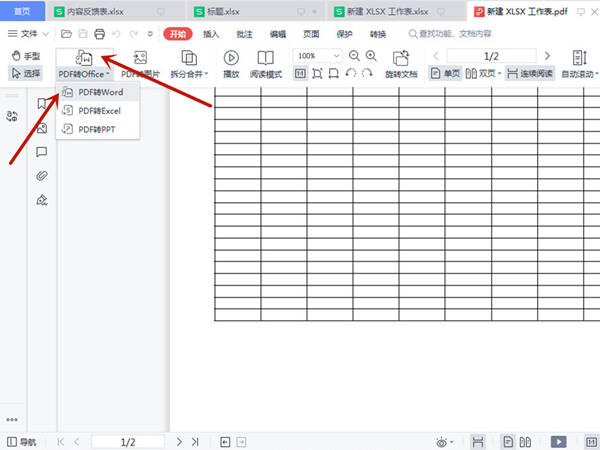This screenshot has width=600, height=450.
Task: Click the zoom out magnifier icon
Action: [354, 56]
